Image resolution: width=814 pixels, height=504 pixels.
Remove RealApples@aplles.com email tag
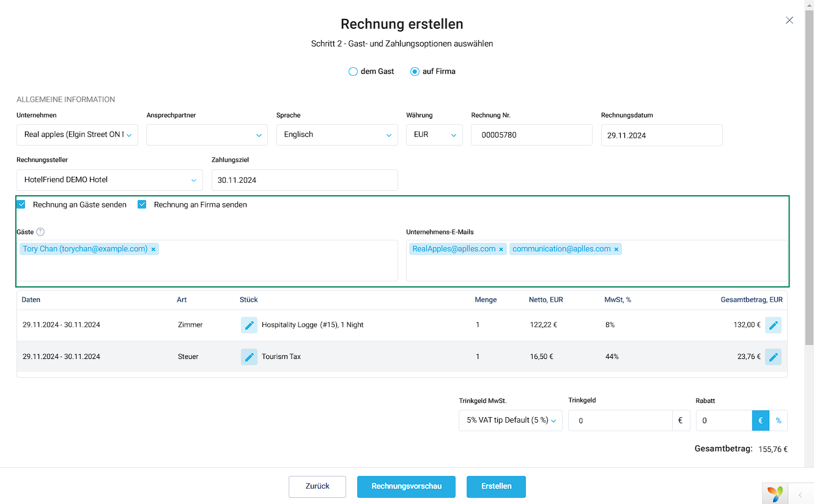[501, 250]
